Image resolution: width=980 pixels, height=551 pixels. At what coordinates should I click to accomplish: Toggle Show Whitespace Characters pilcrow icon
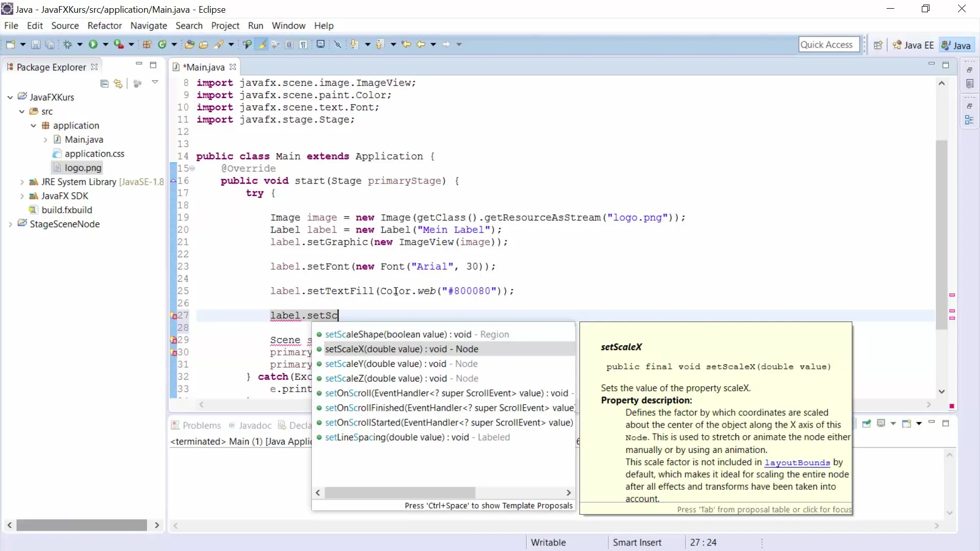coord(303,44)
